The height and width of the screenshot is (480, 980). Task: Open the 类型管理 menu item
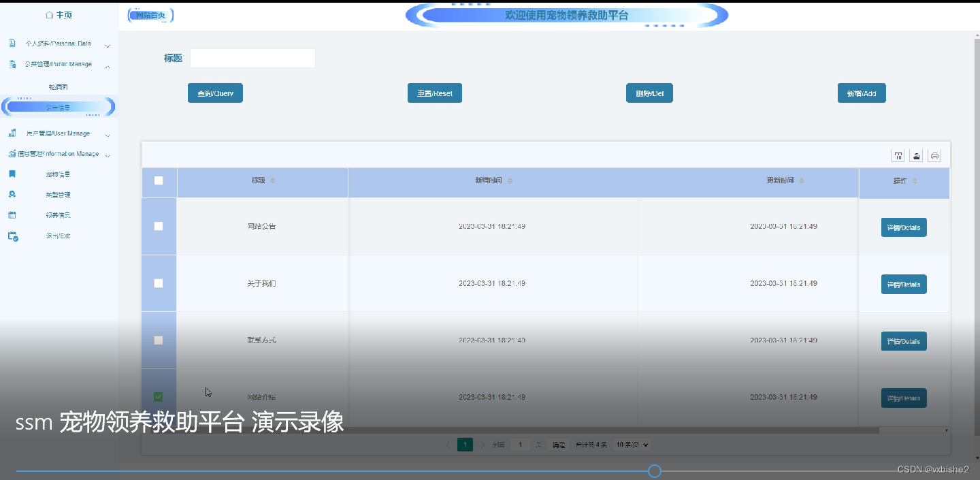point(59,195)
